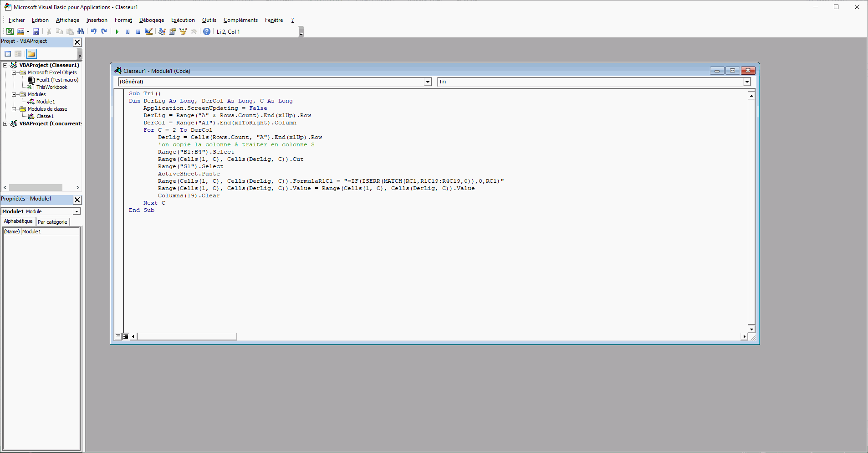Open the (Général) object dropdown
Viewport: 868px width, 453px height.
pos(428,82)
